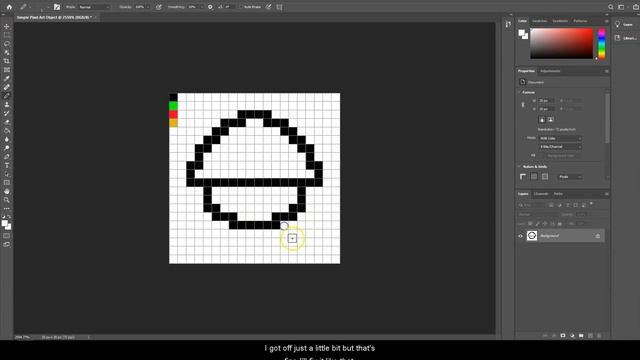Toggle the guides icon in Rulers & Grids
Image resolution: width=640 pixels, height=360 pixels.
pos(545,177)
